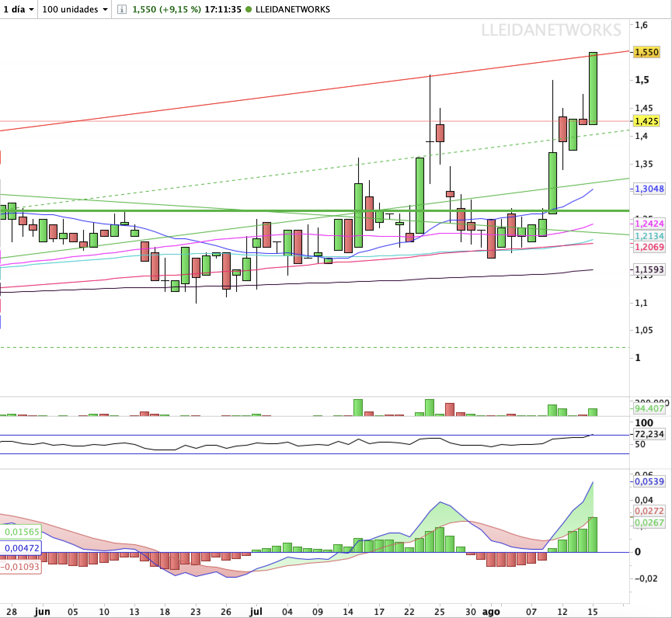Click the yellow 1,425 price level tag
Image resolution: width=672 pixels, height=618 pixels.
(646, 121)
